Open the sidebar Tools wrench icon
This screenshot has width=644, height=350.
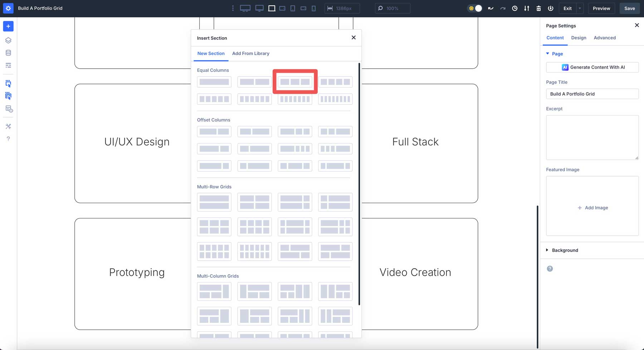[8, 126]
